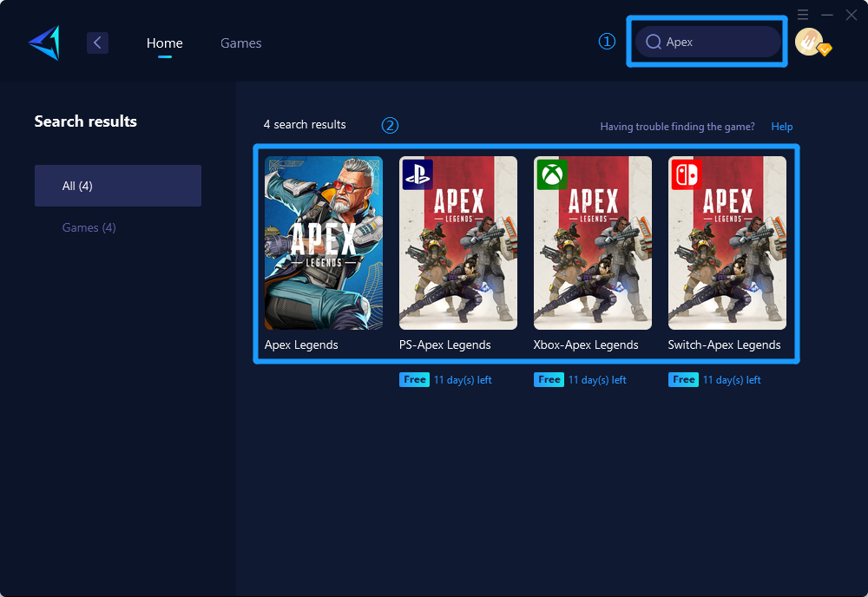The height and width of the screenshot is (597, 868).
Task: Click '11 day(s) left' under PS-Apex Legends
Action: pos(463,380)
